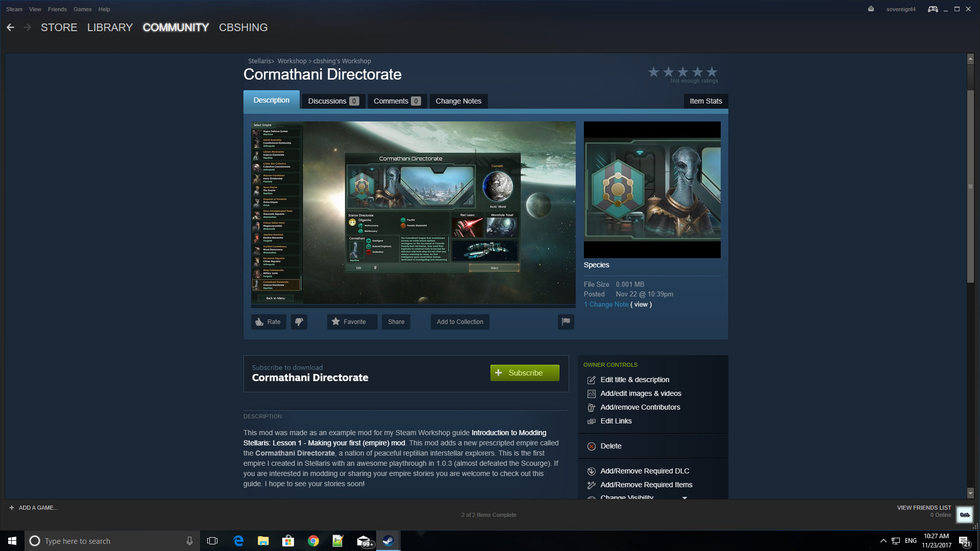Viewport: 980px width, 551px height.
Task: Open the Games menu
Action: (82, 9)
